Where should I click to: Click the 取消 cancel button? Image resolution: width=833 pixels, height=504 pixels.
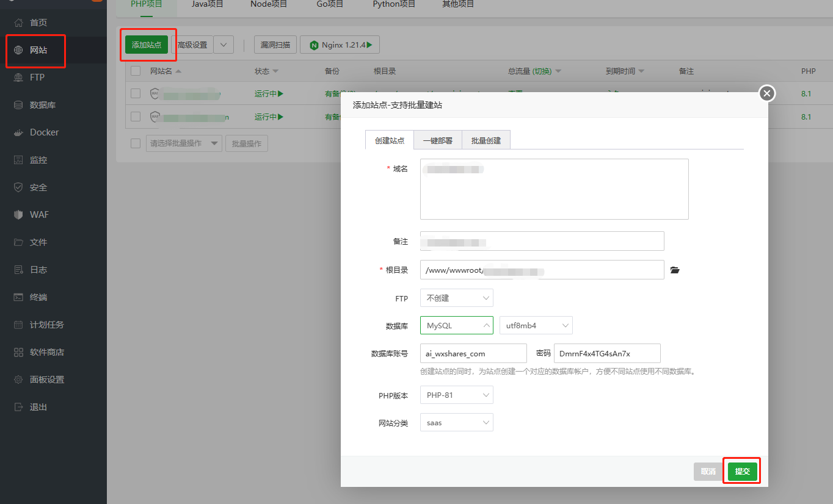coord(708,471)
